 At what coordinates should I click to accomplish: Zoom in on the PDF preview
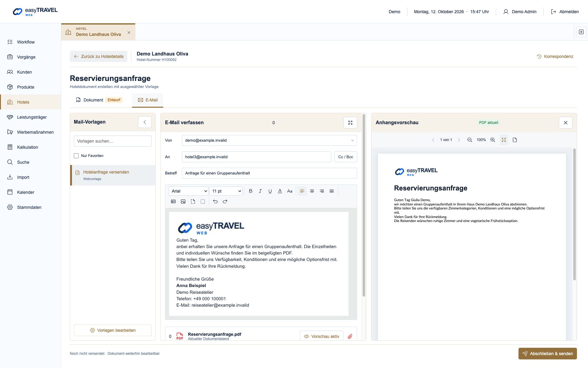[493, 140]
